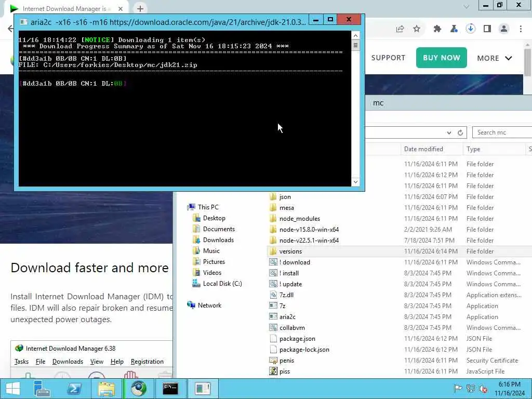Viewport: 532px width, 399px height.
Task: Open the browser downloads arrow icon
Action: (x=471, y=29)
